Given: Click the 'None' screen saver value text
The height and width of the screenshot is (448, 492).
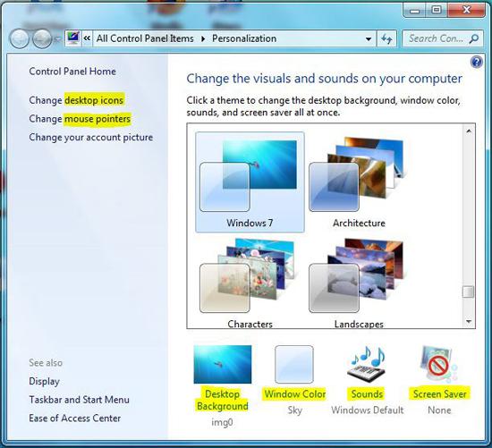Looking at the screenshot, I should click(x=439, y=410).
